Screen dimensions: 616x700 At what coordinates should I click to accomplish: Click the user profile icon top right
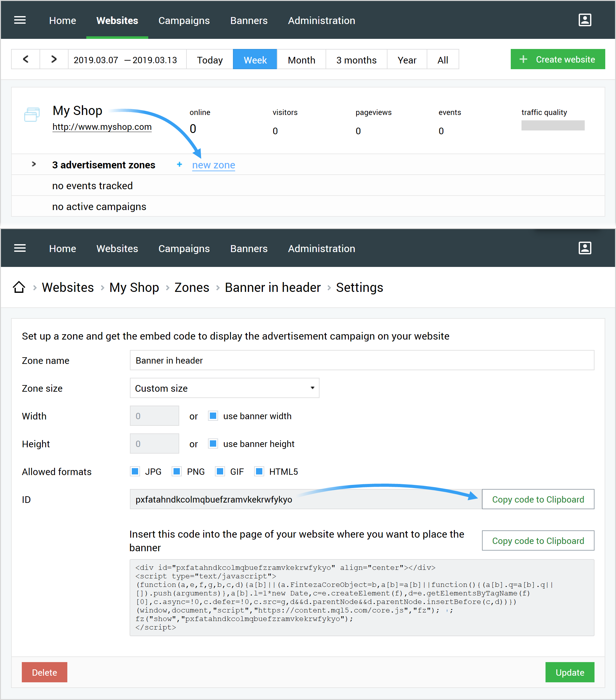[x=585, y=20]
